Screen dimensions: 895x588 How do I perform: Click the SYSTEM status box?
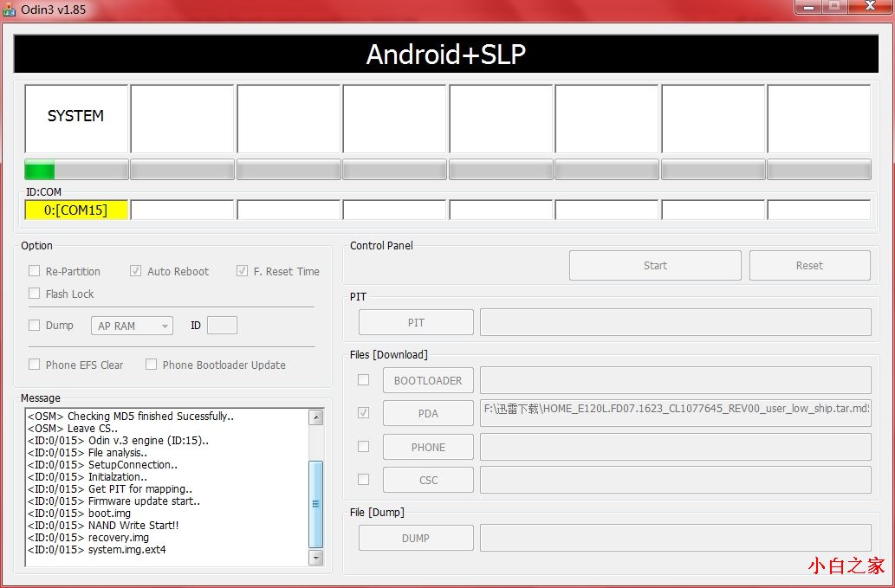76,119
